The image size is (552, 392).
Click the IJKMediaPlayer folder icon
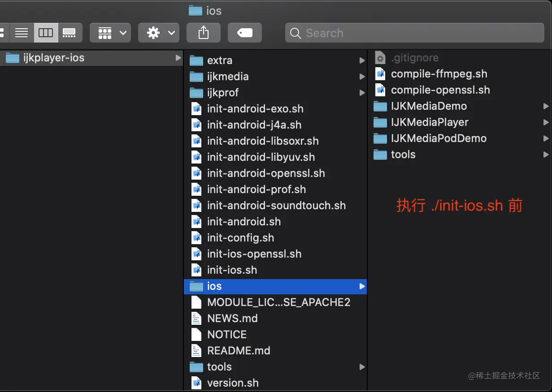(380, 122)
